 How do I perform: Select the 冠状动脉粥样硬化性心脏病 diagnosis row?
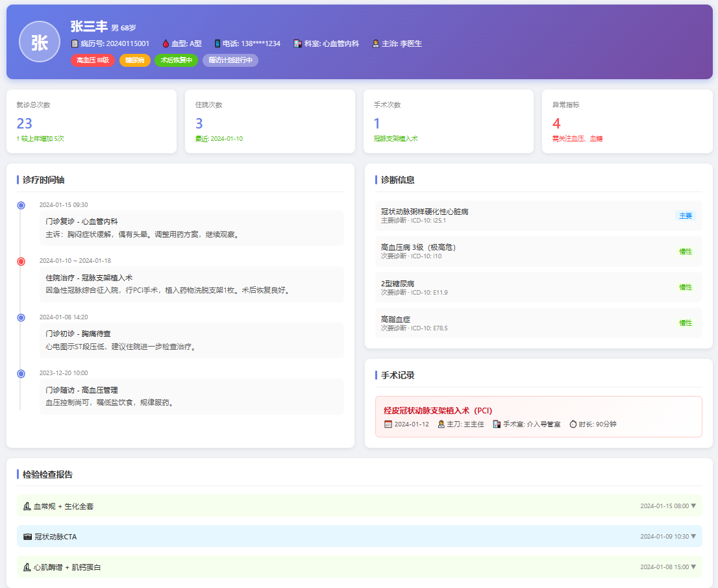pos(539,215)
